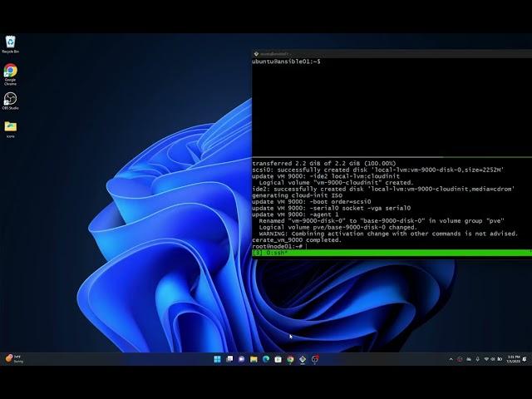
Task: Open the volume speaker tray icon
Action: click(x=493, y=359)
